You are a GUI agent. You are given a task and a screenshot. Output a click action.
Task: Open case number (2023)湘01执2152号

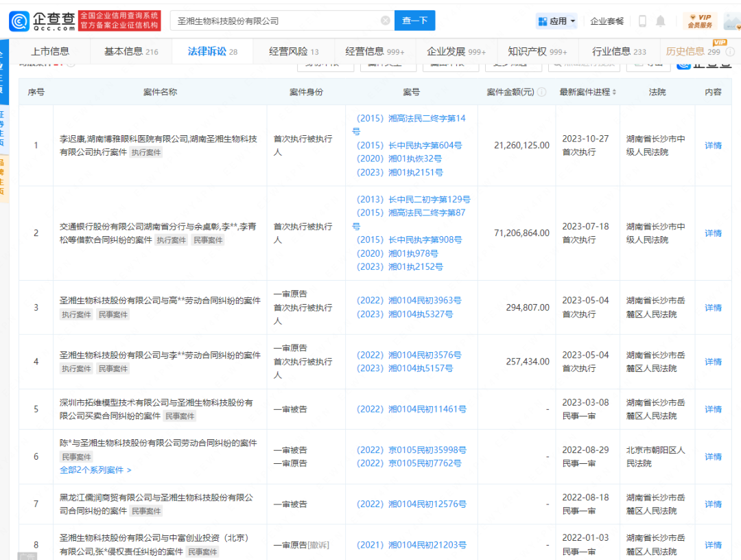coord(400,267)
